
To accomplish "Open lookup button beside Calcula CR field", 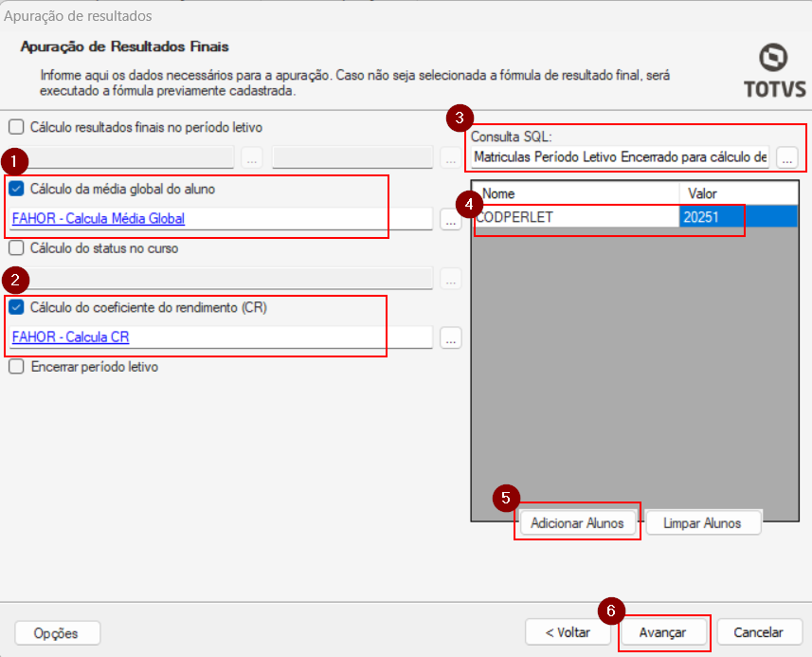I will click(451, 338).
